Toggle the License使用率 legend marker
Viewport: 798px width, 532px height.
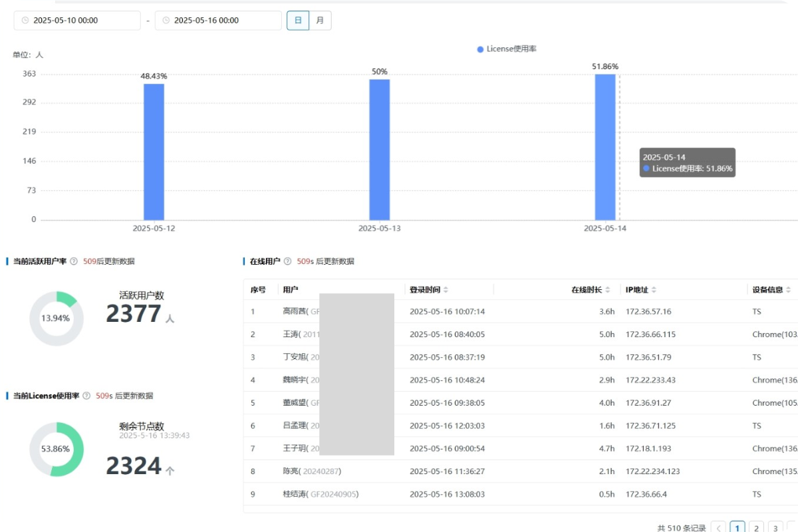coord(480,49)
